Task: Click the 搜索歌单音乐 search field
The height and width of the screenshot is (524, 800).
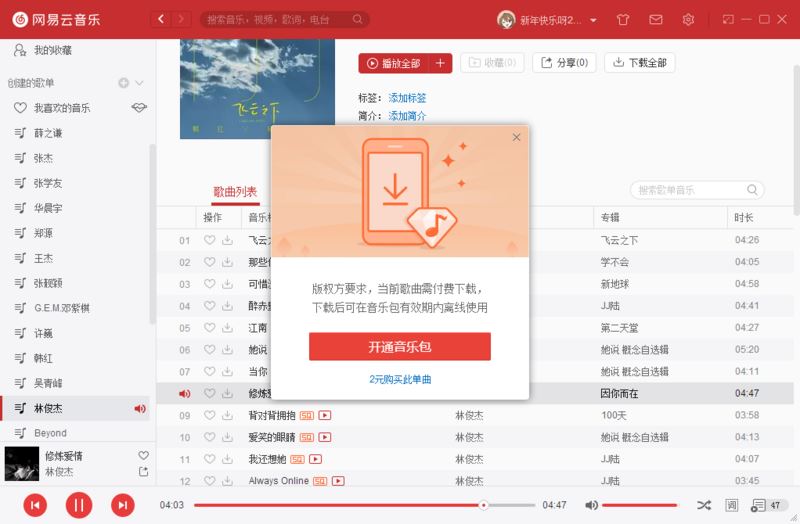Action: (x=697, y=190)
